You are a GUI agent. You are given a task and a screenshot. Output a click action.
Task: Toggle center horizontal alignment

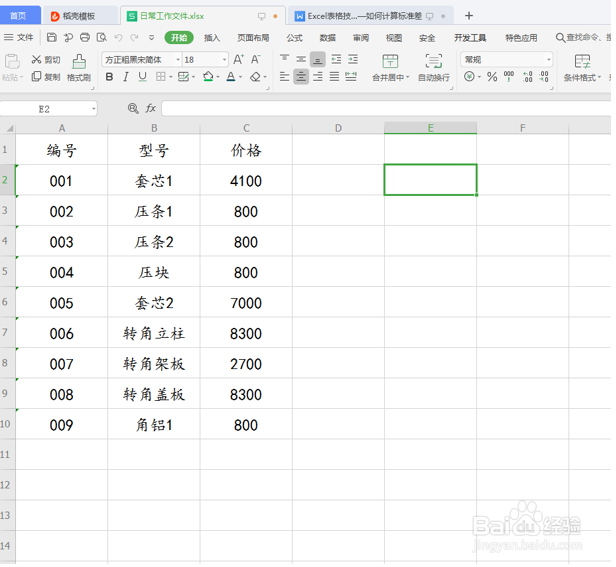301,77
